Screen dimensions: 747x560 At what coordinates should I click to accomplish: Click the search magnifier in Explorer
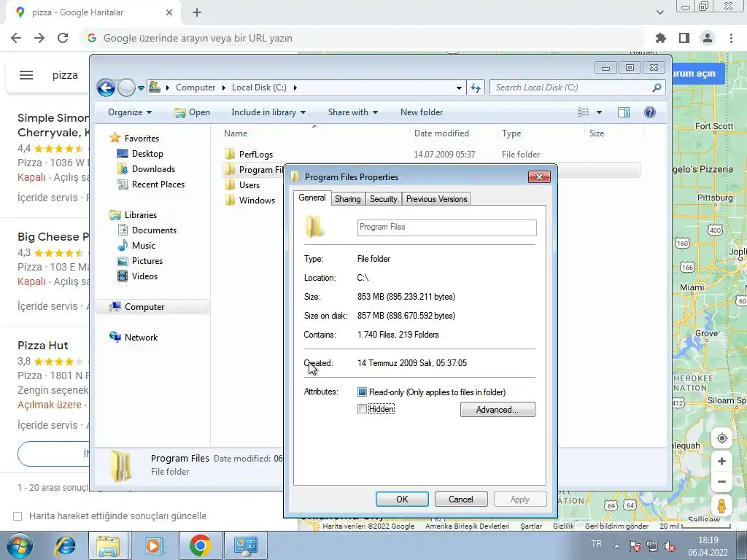657,87
